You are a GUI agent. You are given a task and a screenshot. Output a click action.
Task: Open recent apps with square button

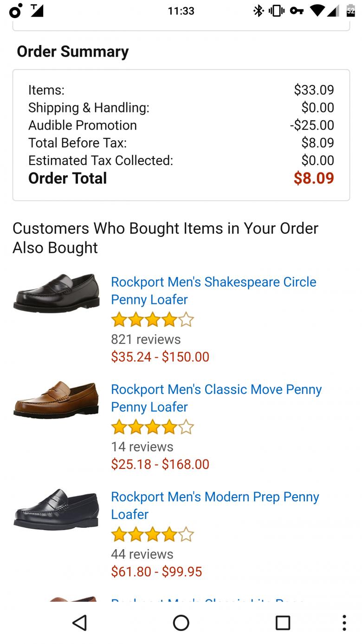click(x=283, y=623)
